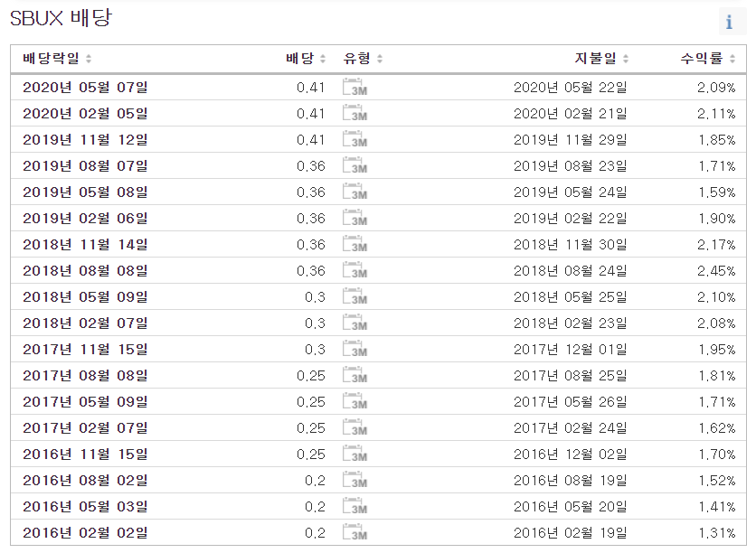This screenshot has height=553, width=756.
Task: Select ex-dividend date 2019년 05월 08일
Action: pyautogui.click(x=85, y=192)
